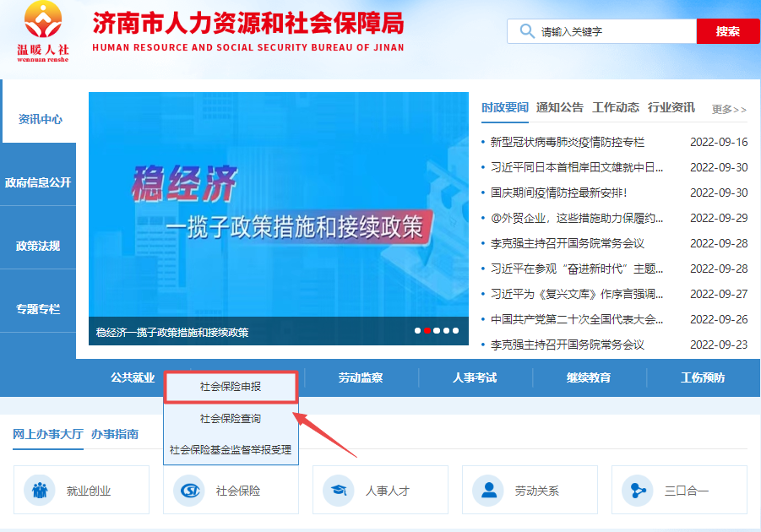Choose 社会保险查询 in the dropdown list
This screenshot has width=761, height=532.
click(231, 419)
